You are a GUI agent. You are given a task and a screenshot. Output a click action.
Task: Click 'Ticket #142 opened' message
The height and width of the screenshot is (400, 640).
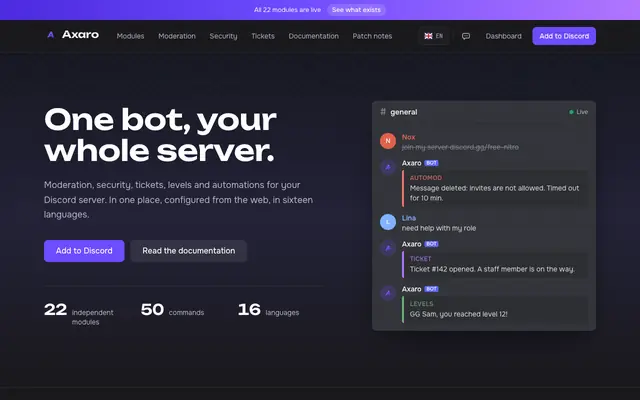click(492, 269)
